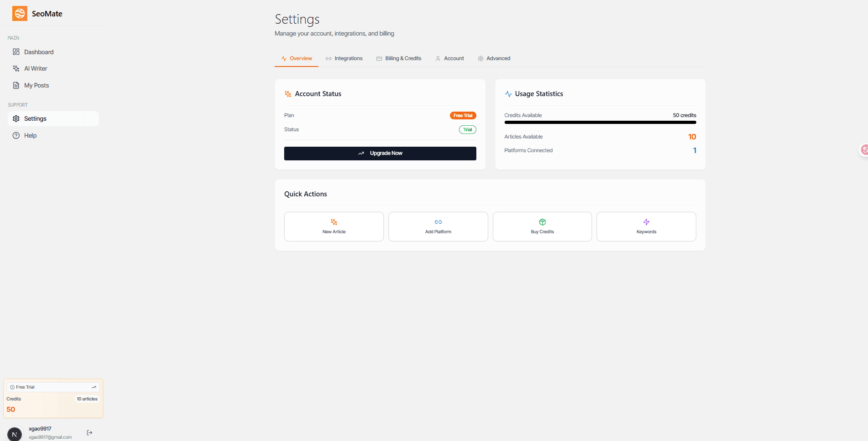Click the Keywords lightning bolt icon
This screenshot has height=441, width=868.
coord(646,222)
